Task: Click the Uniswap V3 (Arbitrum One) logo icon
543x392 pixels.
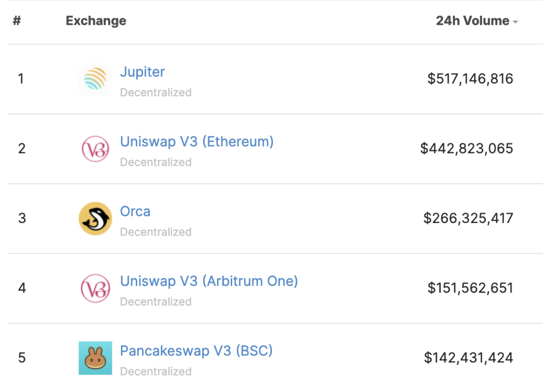Action: click(95, 288)
